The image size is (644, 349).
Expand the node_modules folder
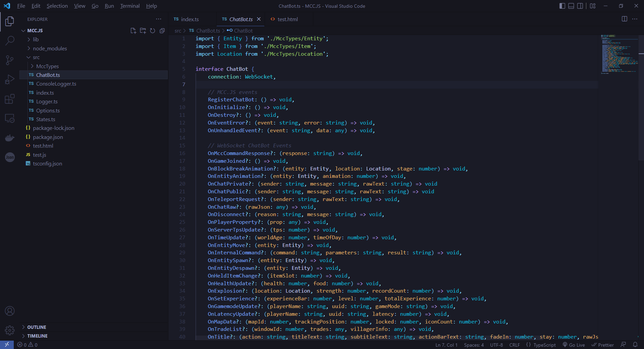click(94, 48)
